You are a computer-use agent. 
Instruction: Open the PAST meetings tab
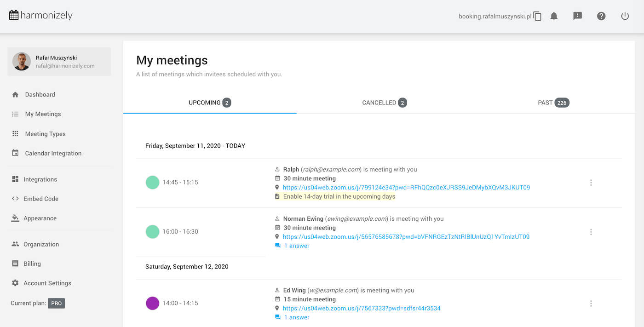(x=553, y=103)
